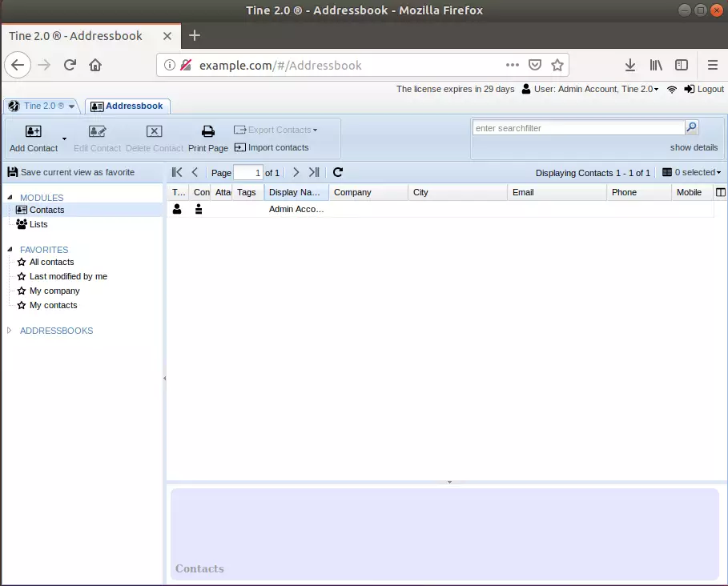Image resolution: width=728 pixels, height=586 pixels.
Task: Click the site information icon
Action: (170, 65)
